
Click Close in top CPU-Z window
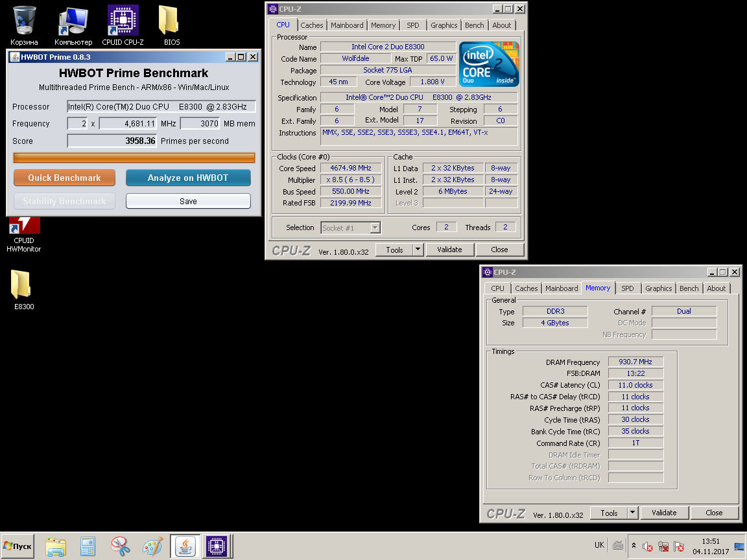tap(499, 250)
